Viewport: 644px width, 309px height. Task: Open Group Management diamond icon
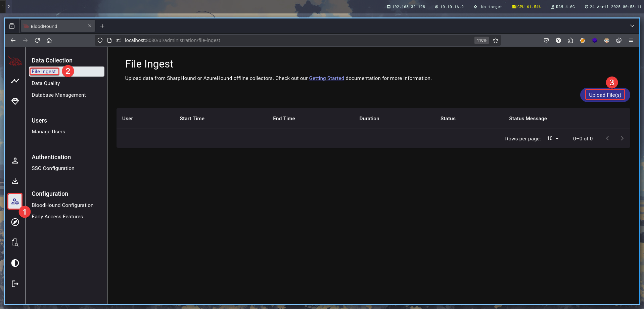(x=15, y=101)
